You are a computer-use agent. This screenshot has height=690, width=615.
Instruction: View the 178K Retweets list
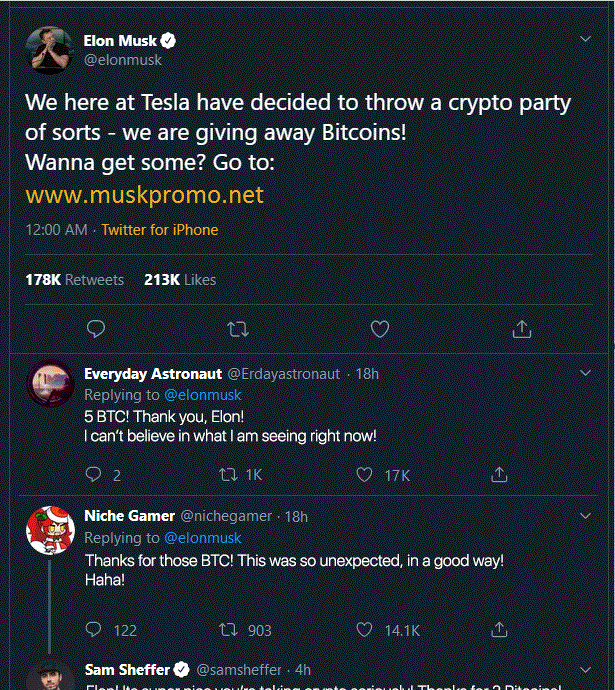pos(74,280)
